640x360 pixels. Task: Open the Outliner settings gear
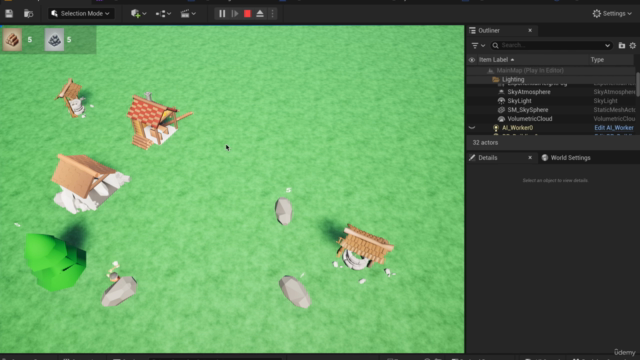tap(633, 46)
